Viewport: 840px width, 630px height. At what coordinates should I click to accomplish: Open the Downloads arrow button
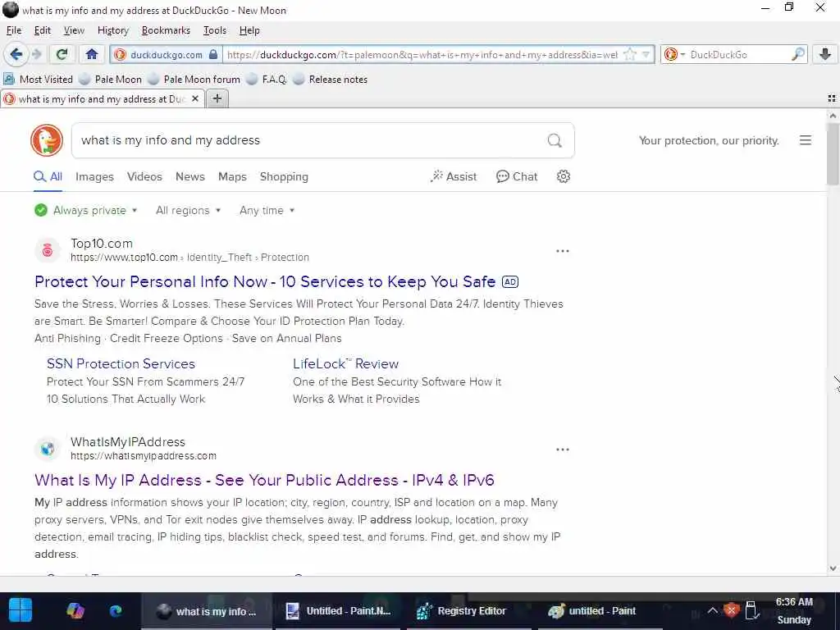pyautogui.click(x=825, y=54)
